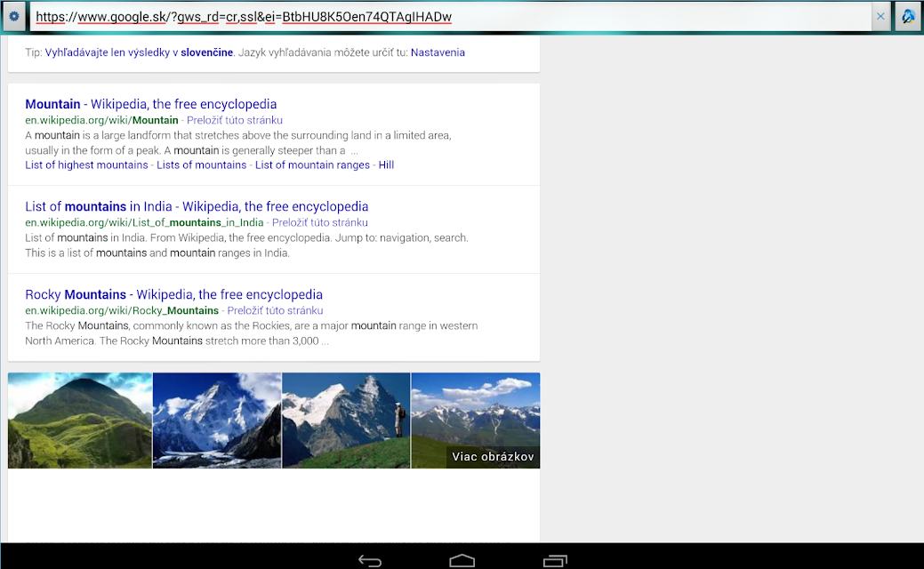Open 'Lists of mountains' sublink
The height and width of the screenshot is (569, 924).
(202, 165)
